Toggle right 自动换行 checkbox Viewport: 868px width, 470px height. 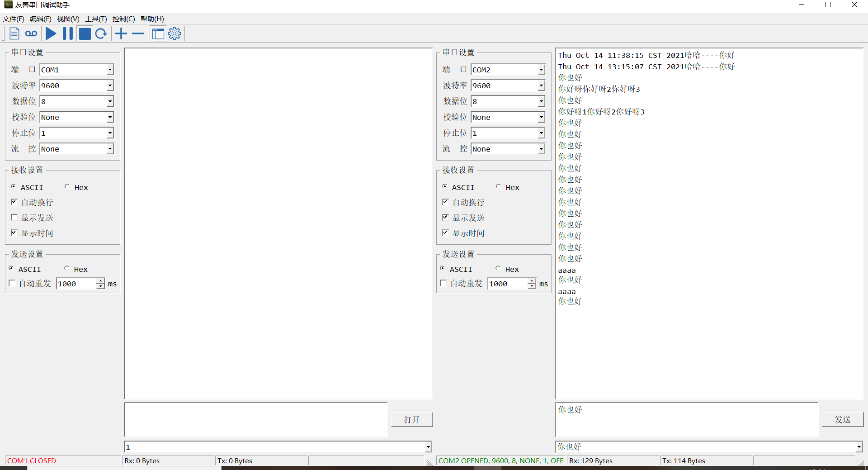pos(445,202)
